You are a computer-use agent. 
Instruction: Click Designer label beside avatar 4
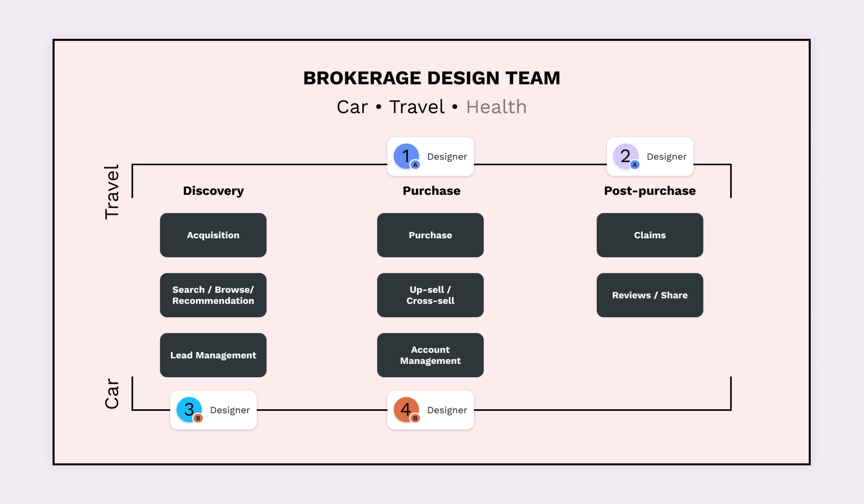coord(447,410)
